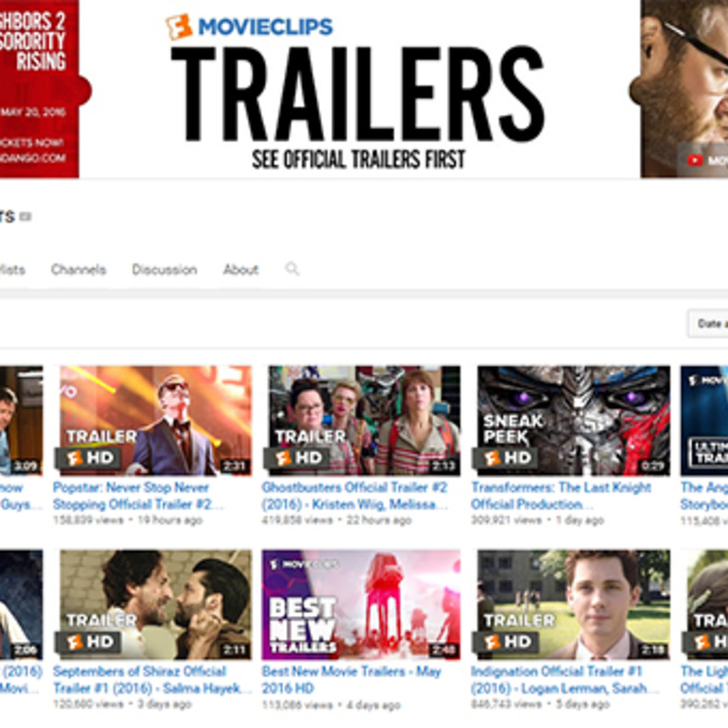Click the verified badge next to channel name
The height and width of the screenshot is (728, 728).
[26, 217]
